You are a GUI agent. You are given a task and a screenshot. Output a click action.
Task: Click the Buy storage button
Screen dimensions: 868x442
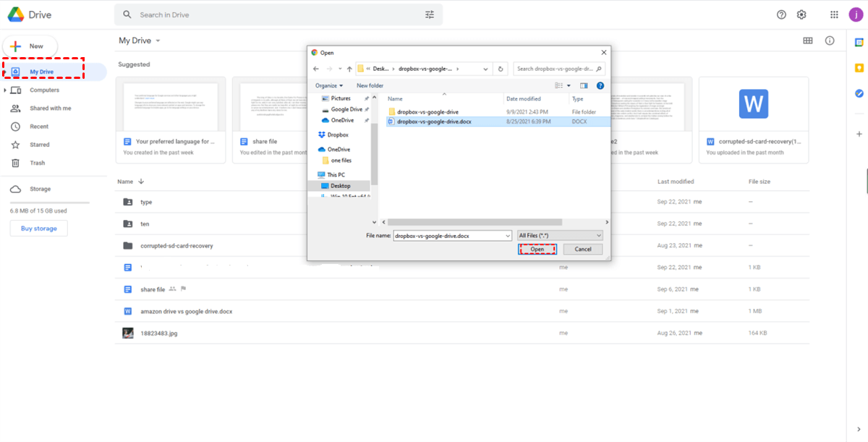click(38, 229)
